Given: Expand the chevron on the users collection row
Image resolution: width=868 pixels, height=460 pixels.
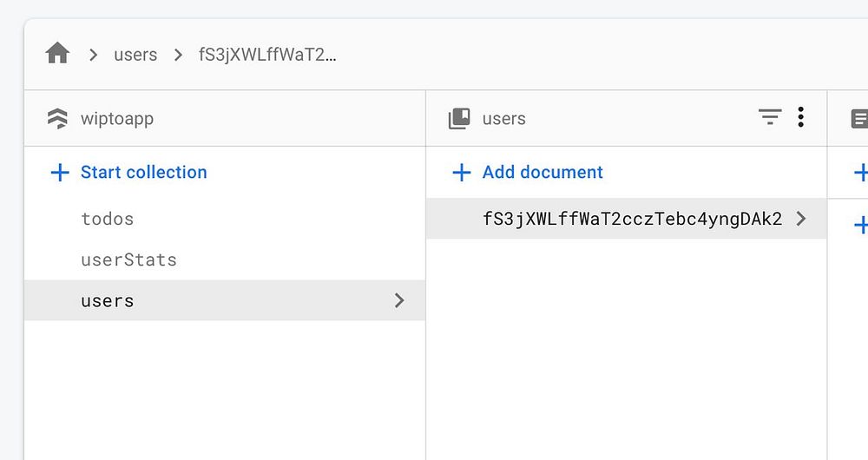Looking at the screenshot, I should [399, 300].
